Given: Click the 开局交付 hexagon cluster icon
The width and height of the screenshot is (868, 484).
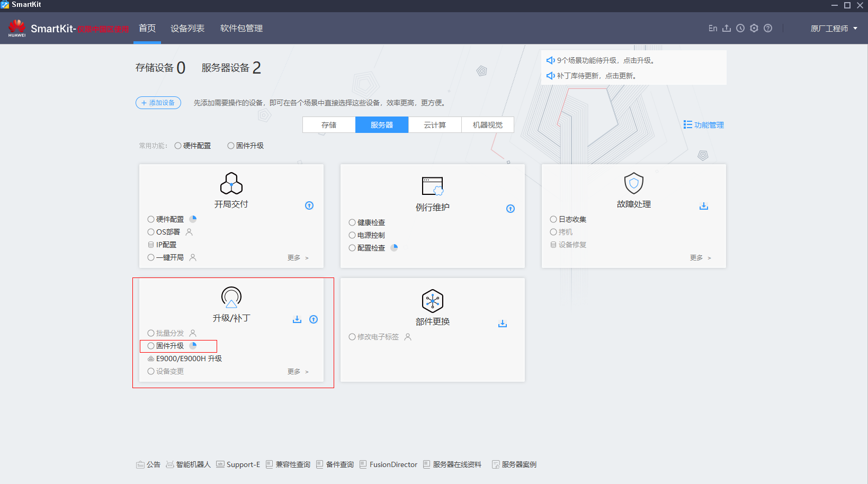Looking at the screenshot, I should [231, 183].
